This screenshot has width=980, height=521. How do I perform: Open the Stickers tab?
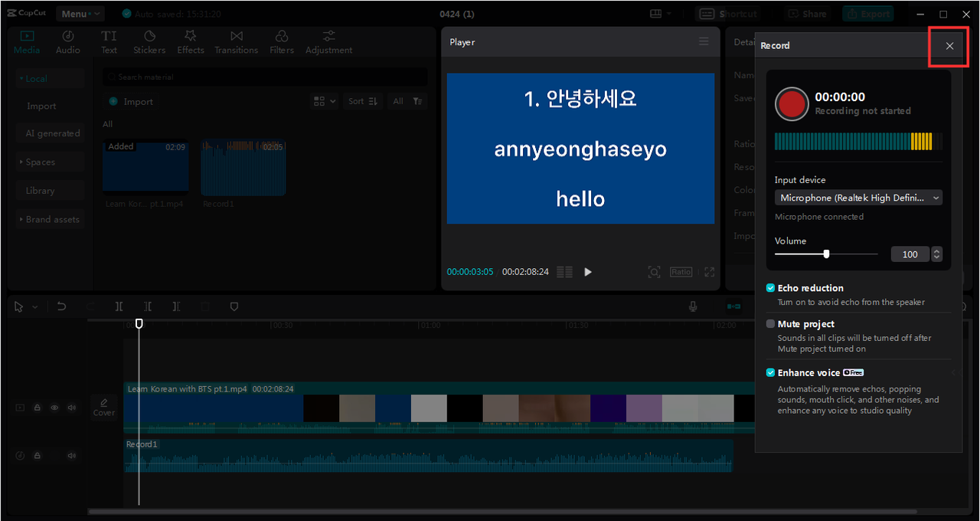click(x=149, y=42)
